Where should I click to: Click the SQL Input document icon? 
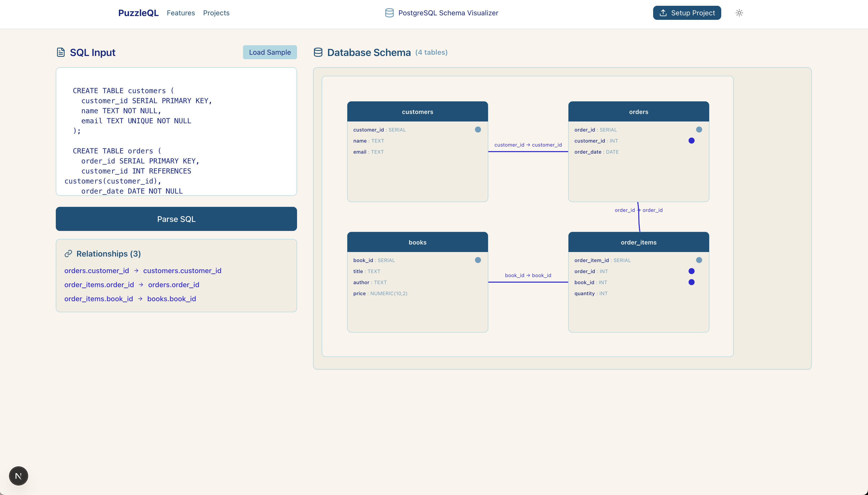[61, 52]
